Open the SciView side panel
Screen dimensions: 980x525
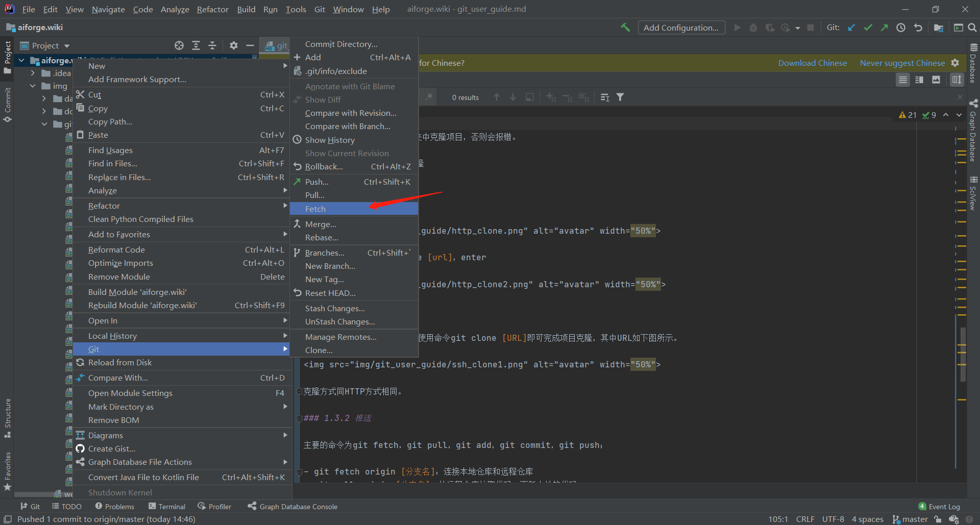tap(973, 193)
